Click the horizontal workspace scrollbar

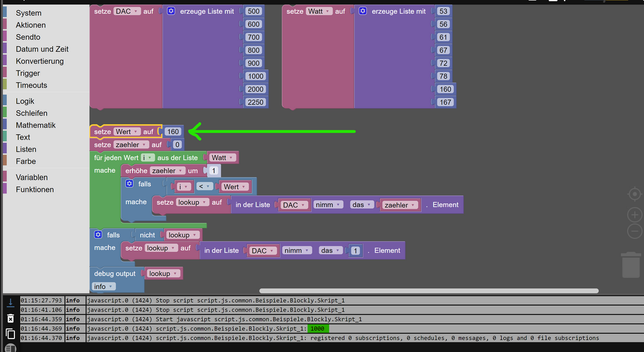429,291
